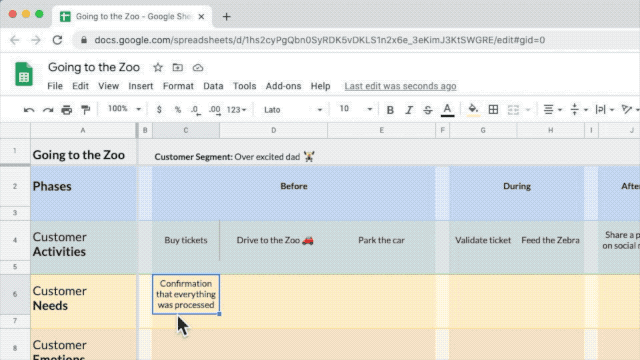Open the Borders tool

click(x=493, y=109)
